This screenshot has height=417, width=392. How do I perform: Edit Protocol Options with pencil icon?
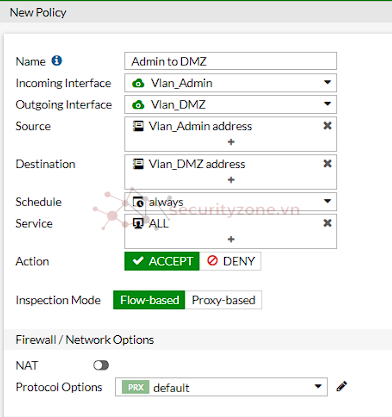coord(342,387)
